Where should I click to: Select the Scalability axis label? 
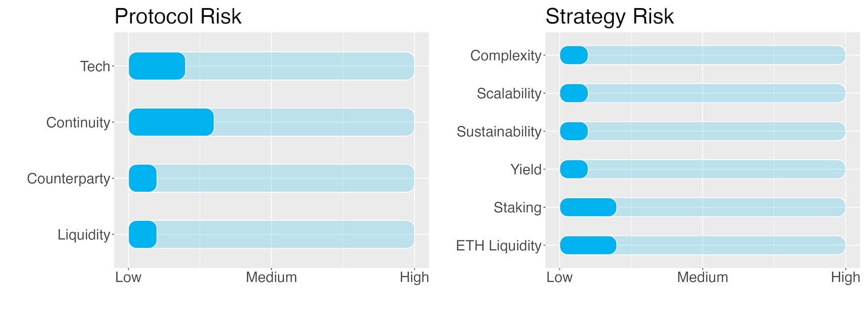click(509, 93)
